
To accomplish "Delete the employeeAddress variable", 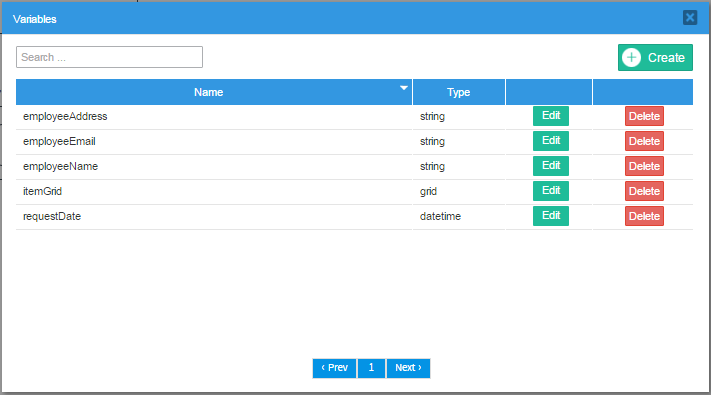I will [644, 116].
